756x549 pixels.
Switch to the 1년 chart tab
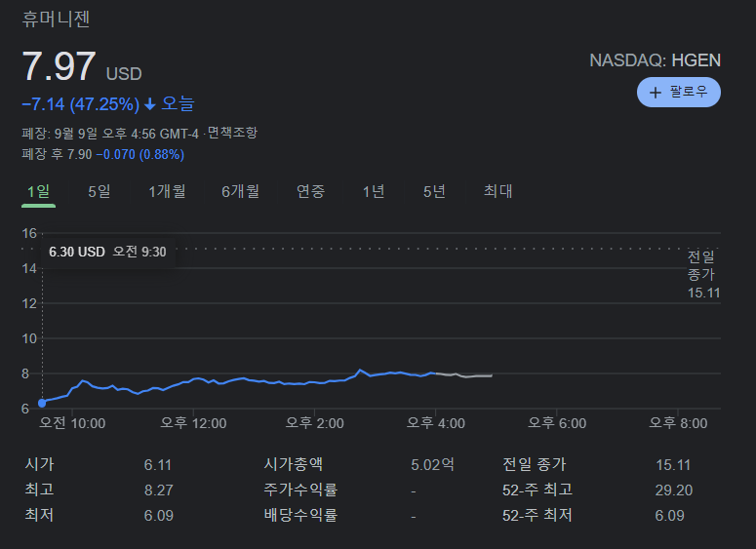coord(374,192)
